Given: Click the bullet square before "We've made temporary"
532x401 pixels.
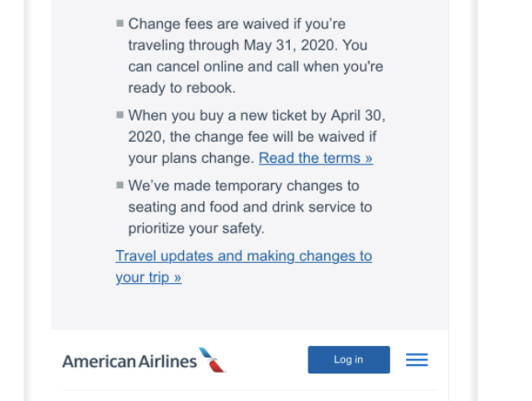Looking at the screenshot, I should (x=120, y=185).
